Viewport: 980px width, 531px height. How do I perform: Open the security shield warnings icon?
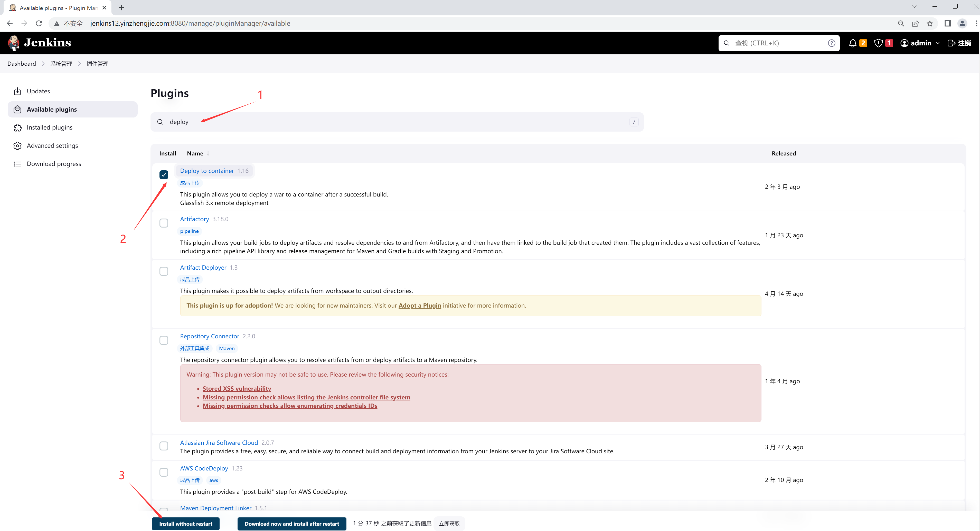[x=878, y=43]
